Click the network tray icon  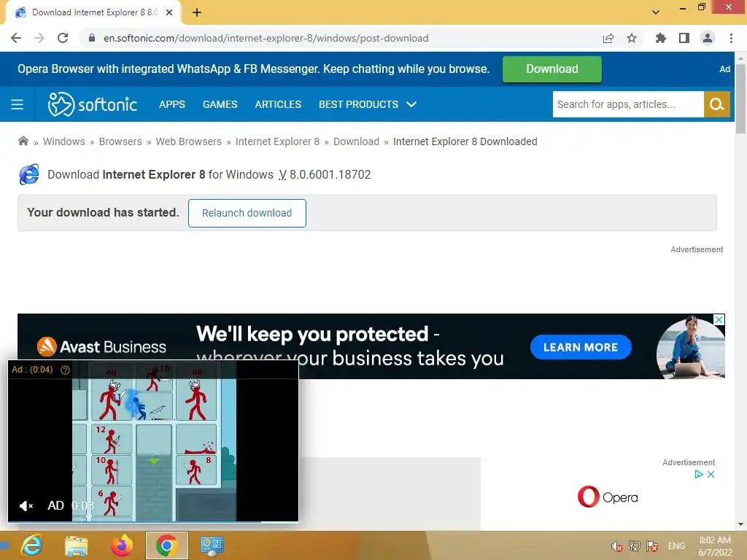(635, 546)
